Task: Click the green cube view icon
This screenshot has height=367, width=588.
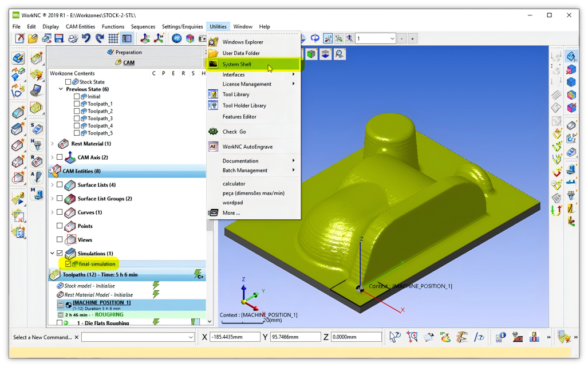Action: (311, 54)
